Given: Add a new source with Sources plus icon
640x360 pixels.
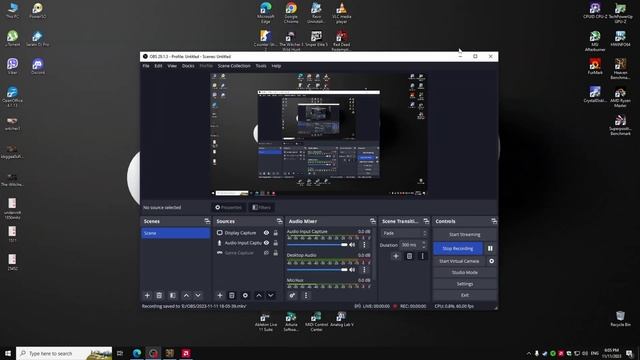Looking at the screenshot, I should (220, 295).
